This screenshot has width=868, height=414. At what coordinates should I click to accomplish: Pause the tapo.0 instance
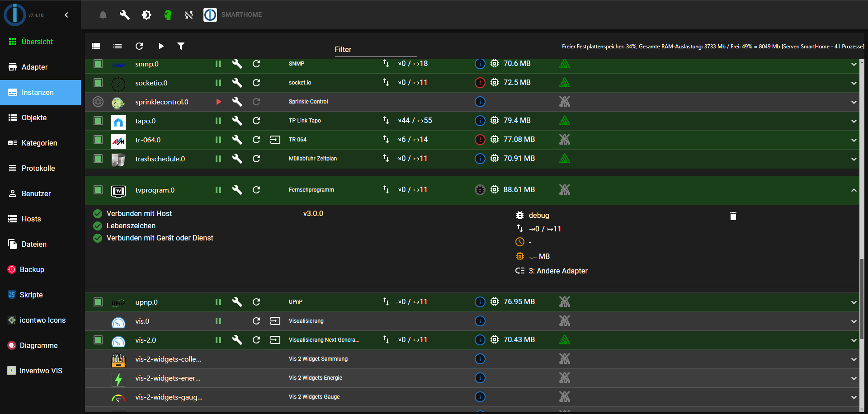(x=218, y=121)
